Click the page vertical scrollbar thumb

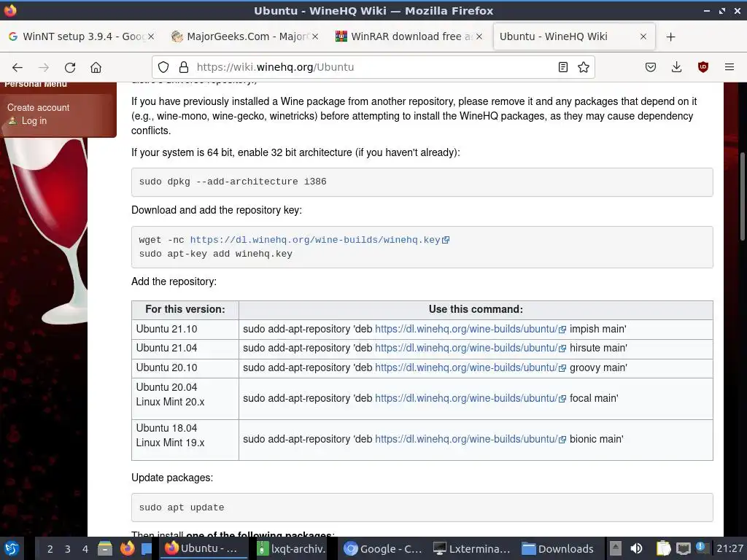pos(742,196)
